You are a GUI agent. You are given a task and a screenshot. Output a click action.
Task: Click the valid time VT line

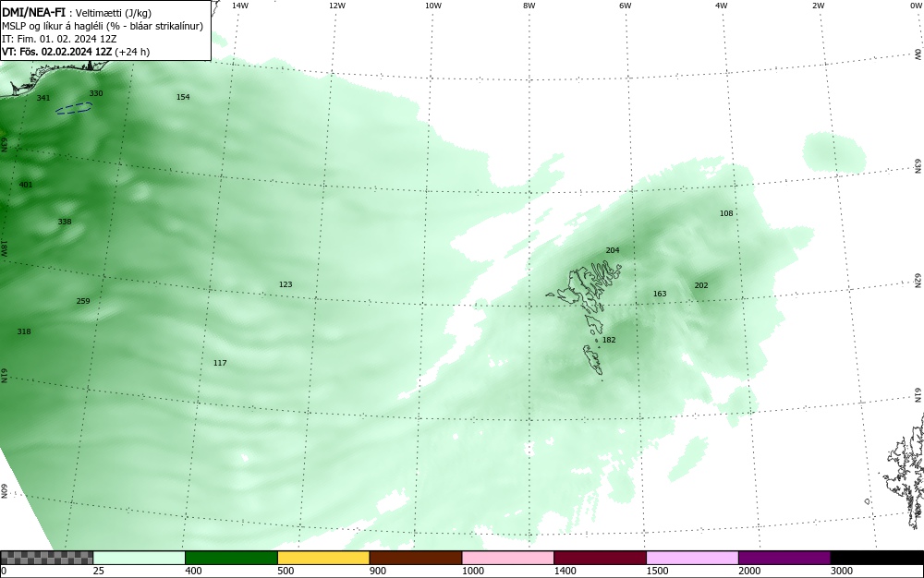[76, 52]
